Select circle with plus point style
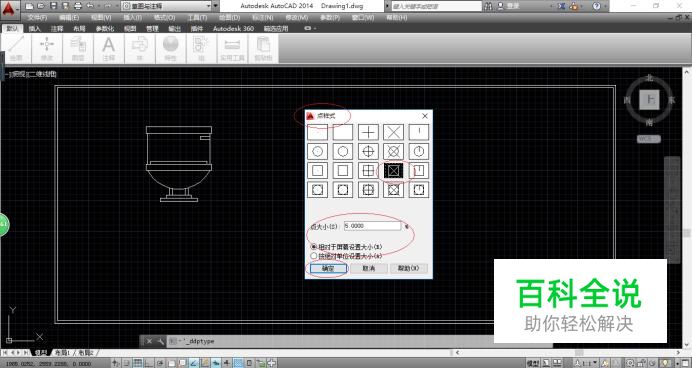This screenshot has width=692, height=368. coord(368,151)
